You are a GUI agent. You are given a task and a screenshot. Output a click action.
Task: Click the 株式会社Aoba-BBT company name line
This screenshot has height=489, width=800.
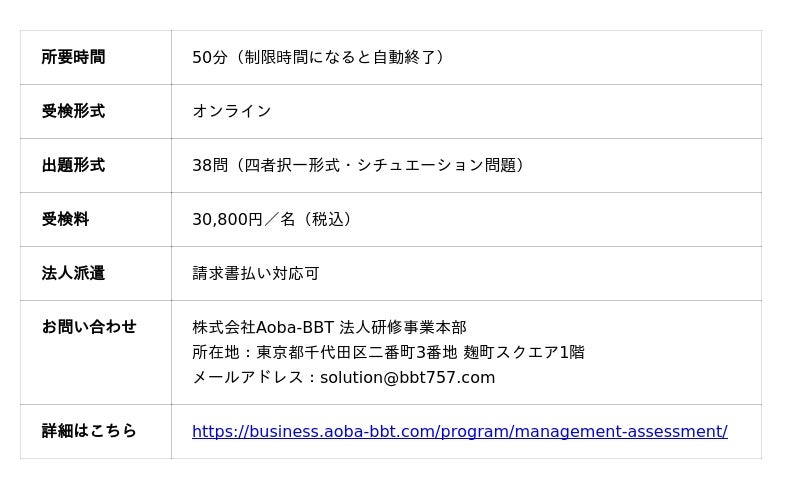pos(329,327)
